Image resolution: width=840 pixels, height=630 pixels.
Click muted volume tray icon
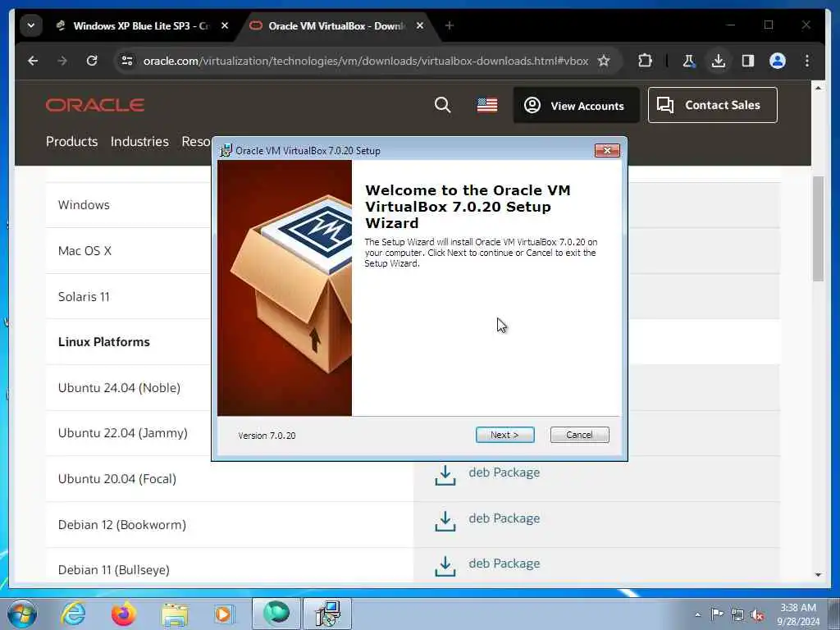pos(757,614)
